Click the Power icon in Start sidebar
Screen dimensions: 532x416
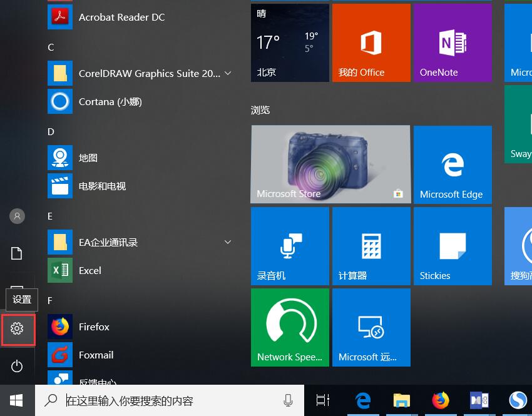17,366
